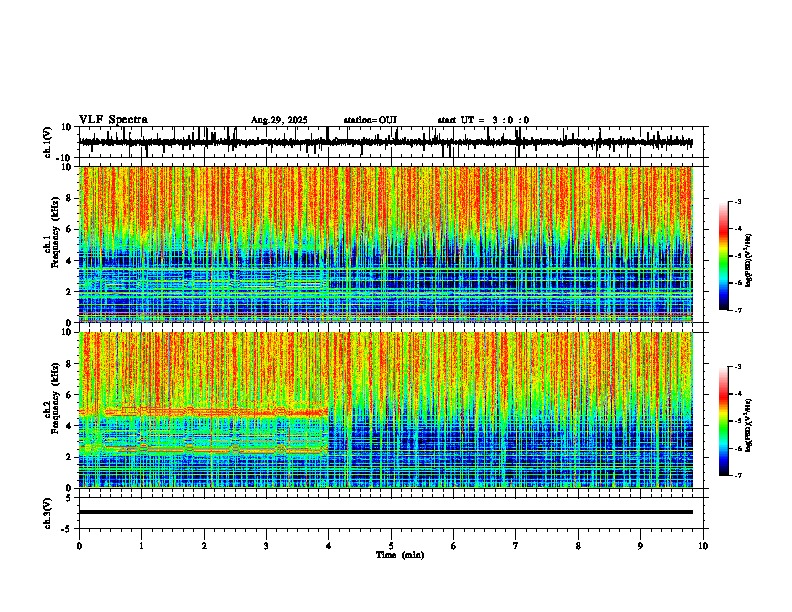Click the "Time (min)" axis label
This screenshot has height=612, width=792.
click(x=400, y=555)
